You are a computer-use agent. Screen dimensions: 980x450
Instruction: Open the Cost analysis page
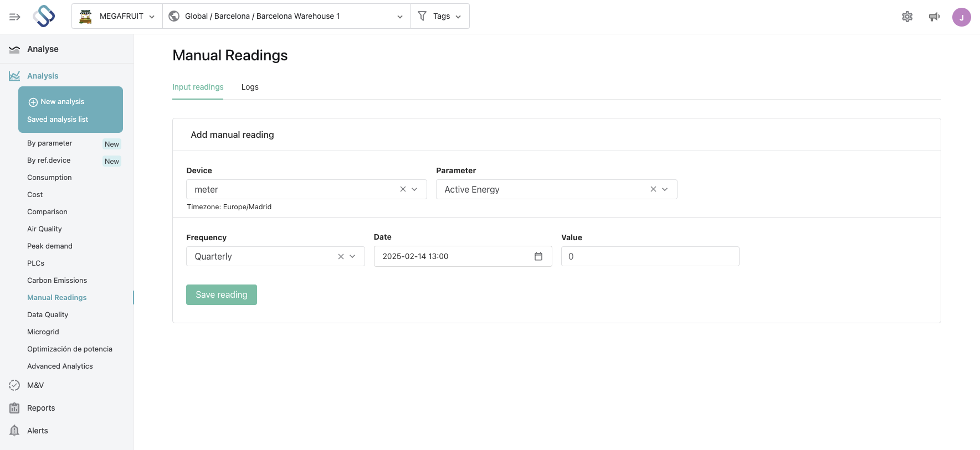point(35,195)
